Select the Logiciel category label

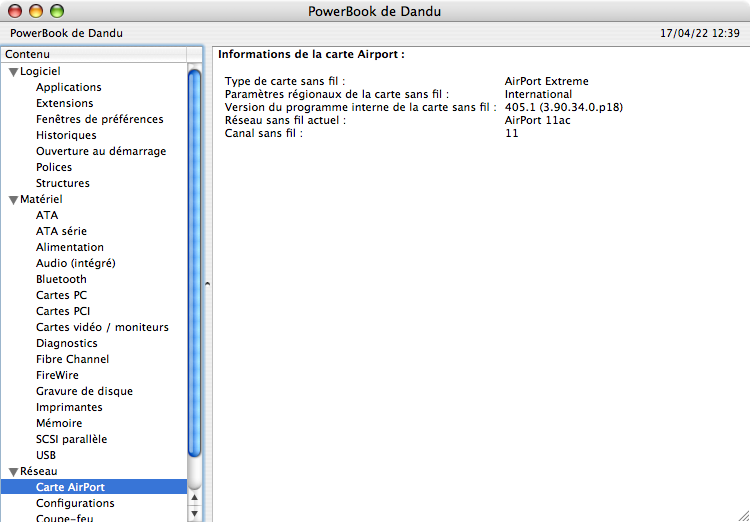40,71
